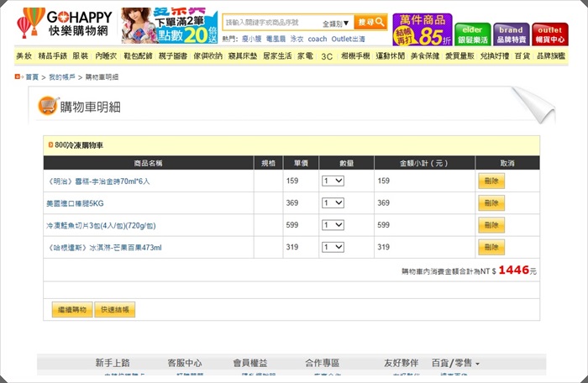588x383 pixels.
Task: Delete 芒果百果 ice cream from cart
Action: click(491, 248)
